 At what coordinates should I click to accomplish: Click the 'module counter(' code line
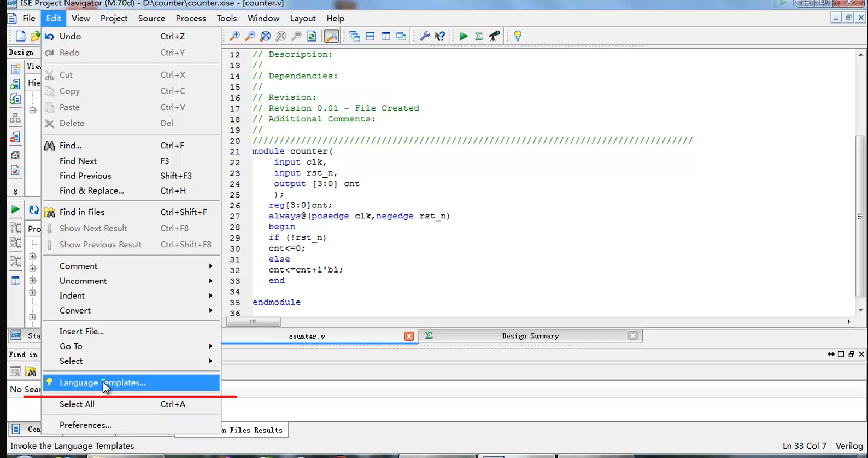[292, 151]
